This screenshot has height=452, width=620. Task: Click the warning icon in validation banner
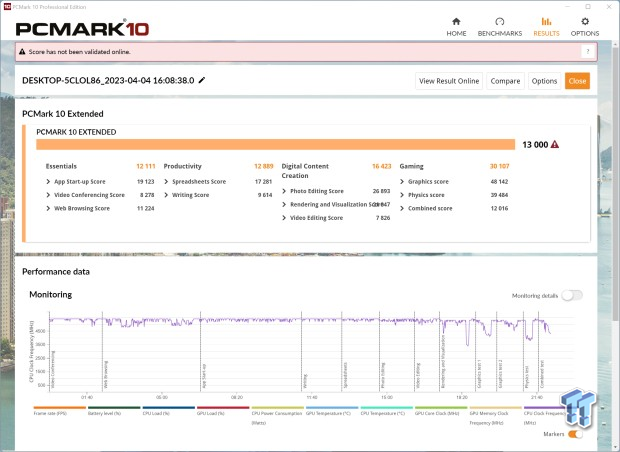pos(22,52)
